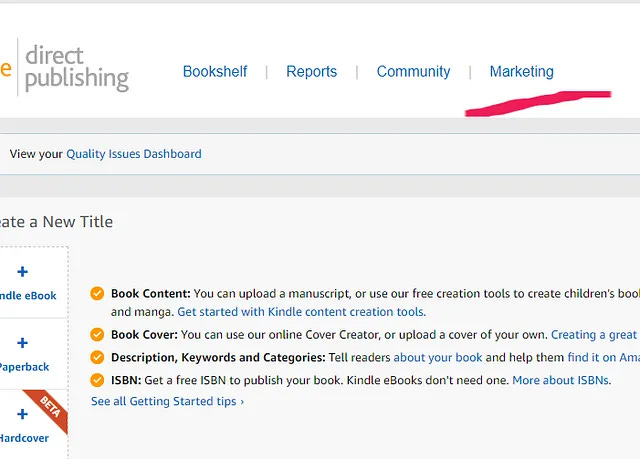Follow the about your book link

pos(438,357)
